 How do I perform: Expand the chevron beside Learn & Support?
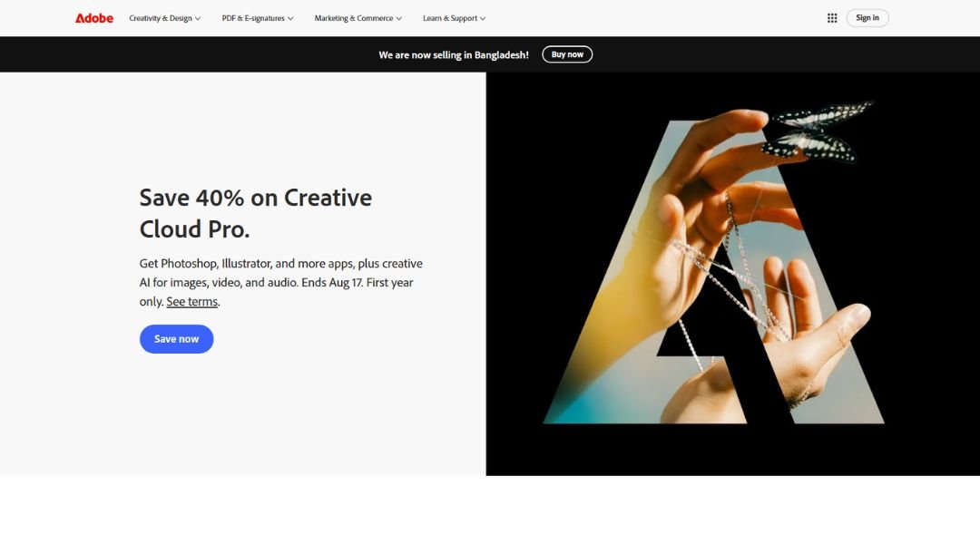click(x=483, y=19)
